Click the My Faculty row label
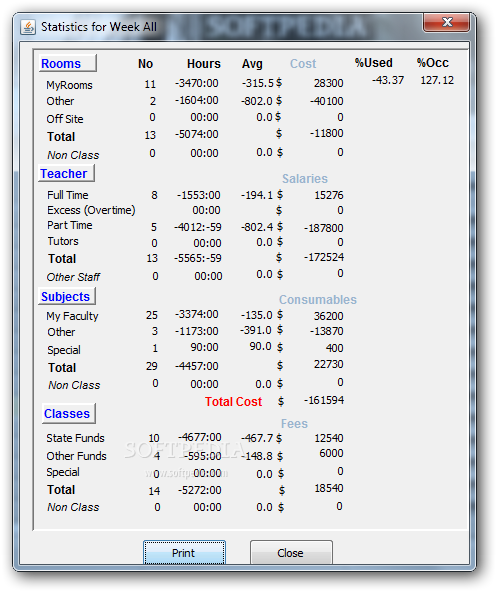 (72, 316)
